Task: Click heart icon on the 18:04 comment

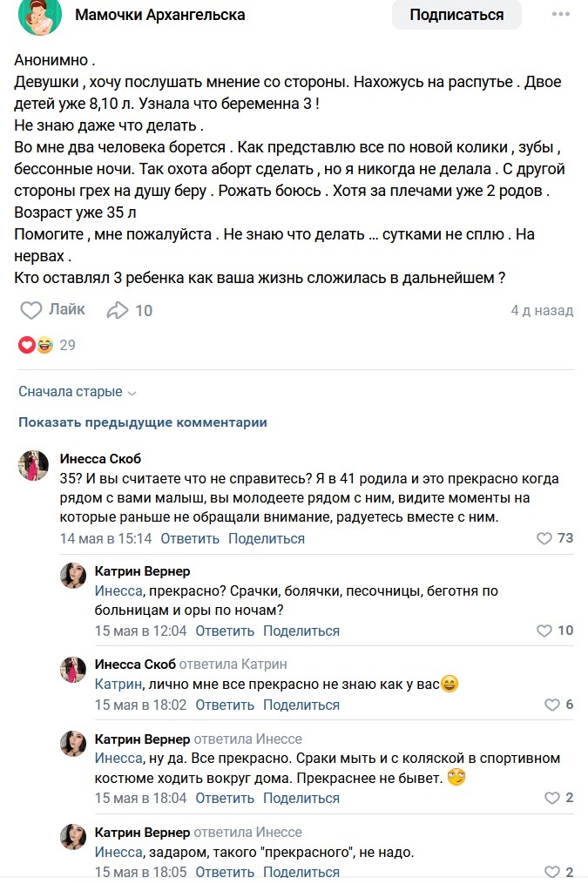Action: coord(551,798)
